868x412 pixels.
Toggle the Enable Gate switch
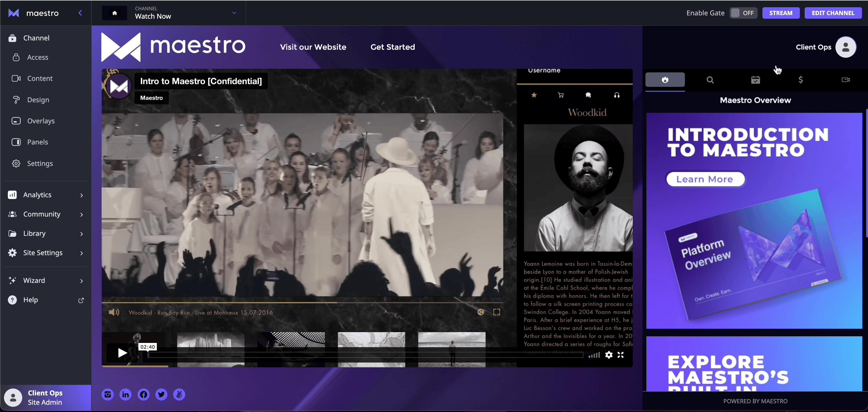pyautogui.click(x=743, y=13)
